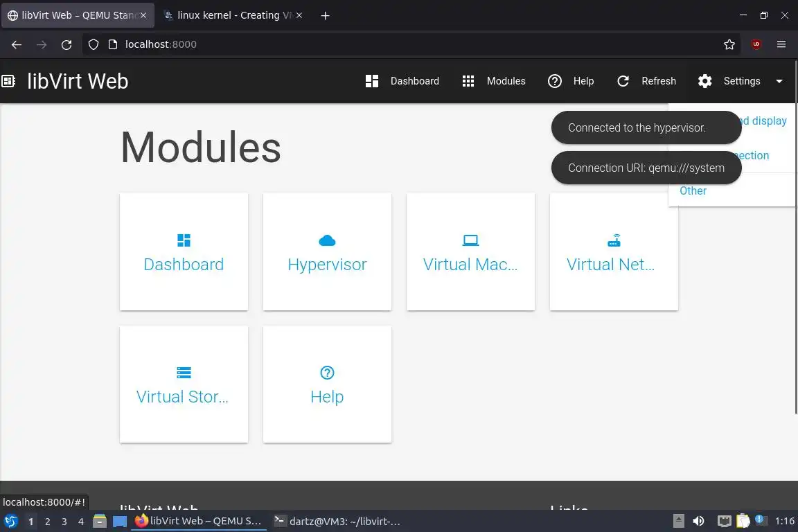Click the 'Connection URI: qemu:///system' toast

point(646,168)
